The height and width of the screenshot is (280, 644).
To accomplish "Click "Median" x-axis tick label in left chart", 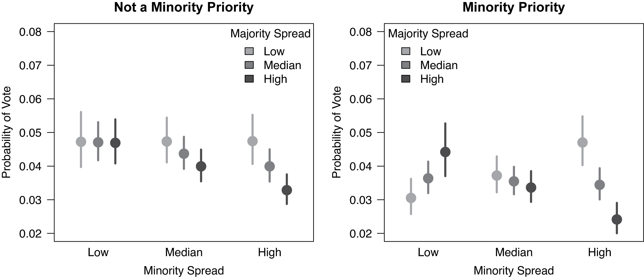I will point(184,252).
